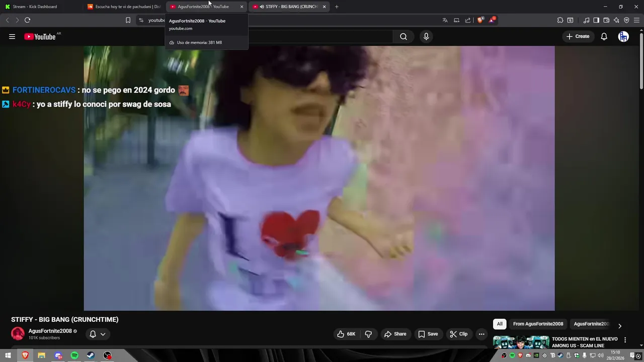The image size is (644, 362).
Task: Open options for Among Us video
Action: [x=625, y=340]
